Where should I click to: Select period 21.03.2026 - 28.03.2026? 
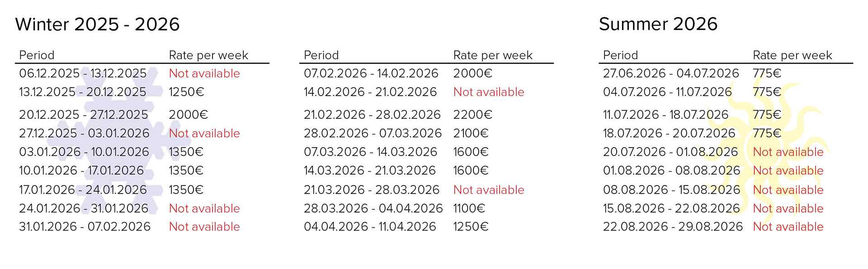tap(371, 190)
